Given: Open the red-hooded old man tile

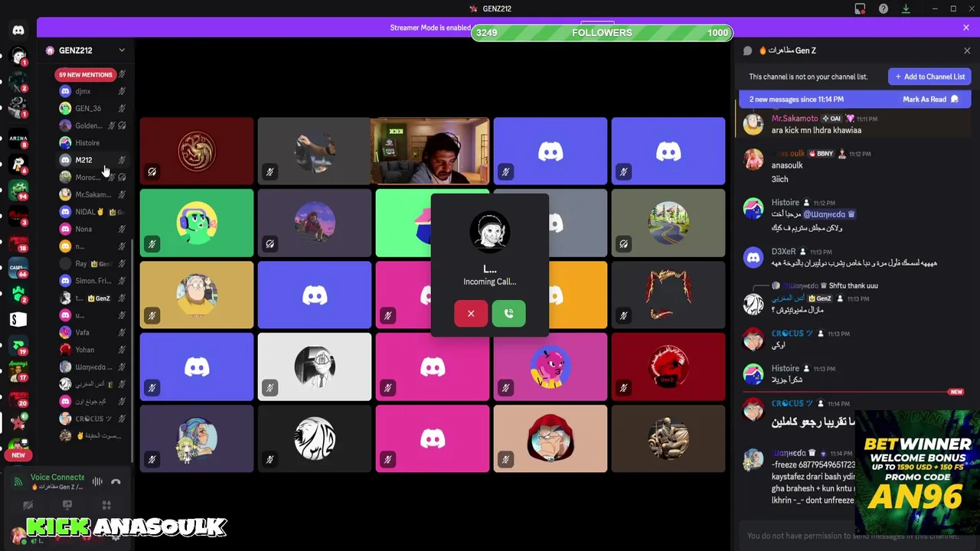Looking at the screenshot, I should pos(550,439).
